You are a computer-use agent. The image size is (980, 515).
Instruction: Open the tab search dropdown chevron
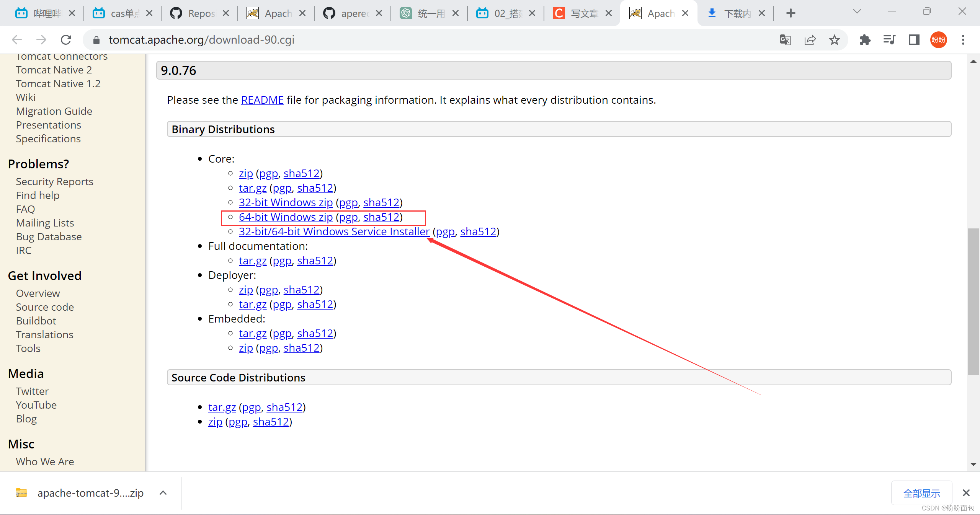(857, 12)
